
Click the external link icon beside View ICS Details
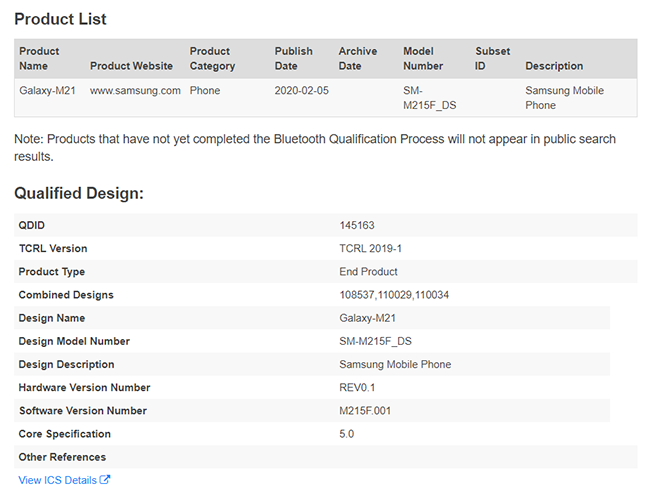click(105, 479)
